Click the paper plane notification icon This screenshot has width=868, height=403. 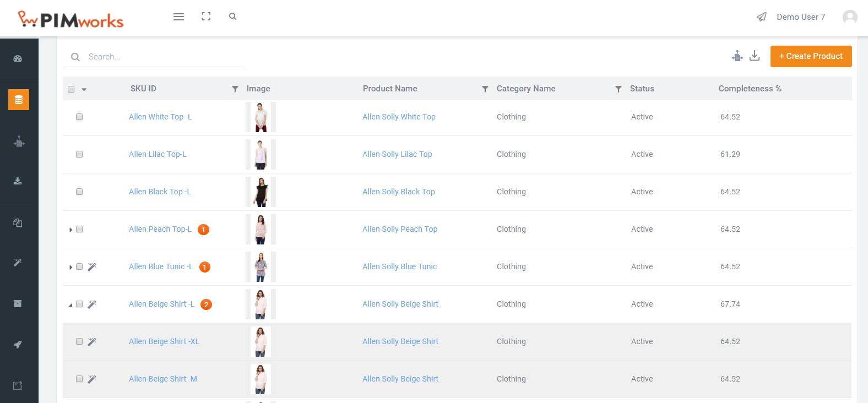(762, 17)
